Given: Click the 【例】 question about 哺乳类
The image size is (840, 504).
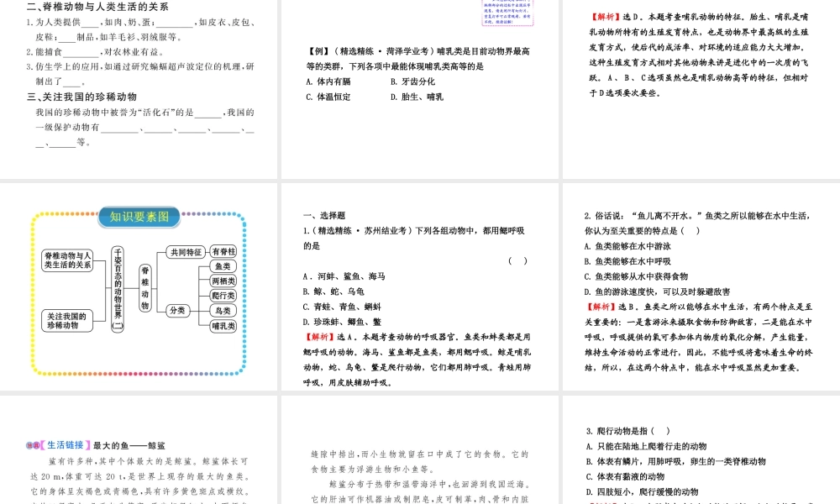Looking at the screenshot, I should pyautogui.click(x=417, y=59).
